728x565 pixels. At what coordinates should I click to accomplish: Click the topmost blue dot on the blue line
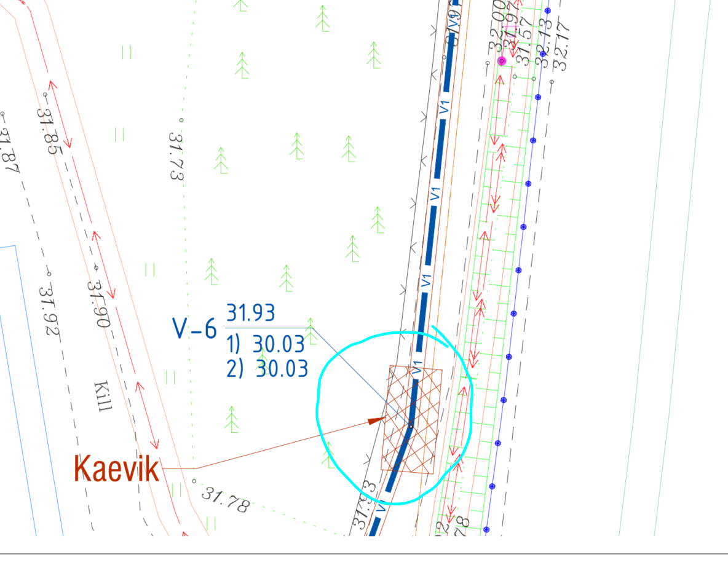pyautogui.click(x=547, y=10)
